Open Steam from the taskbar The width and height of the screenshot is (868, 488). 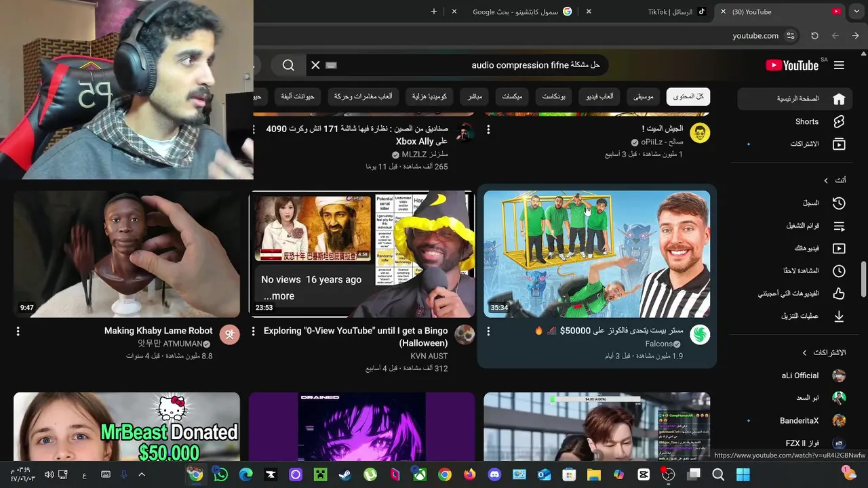point(344,474)
